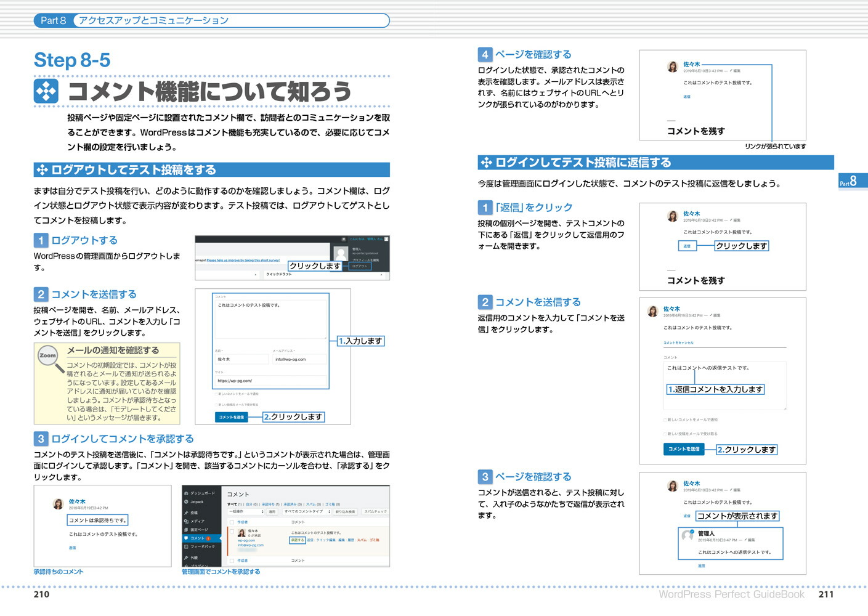This screenshot has width=868, height=616.
Task: Click クイック編集 in the comment row actions
Action: click(326, 540)
